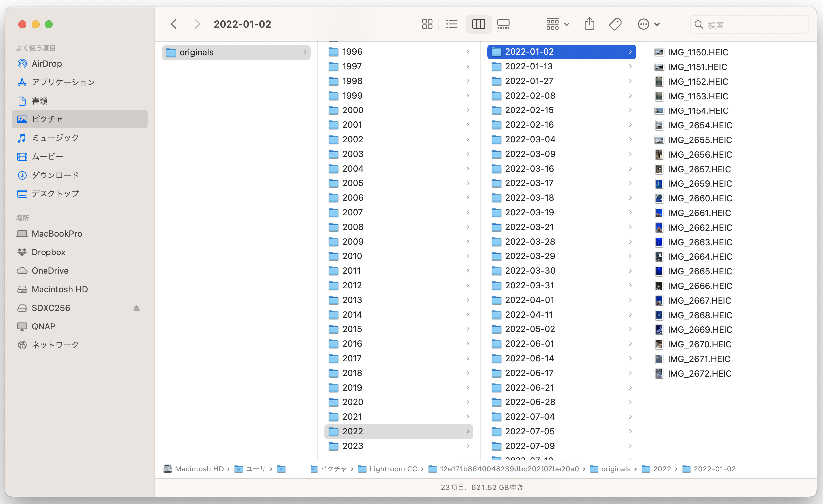Switch to gallery view
This screenshot has width=823, height=504.
point(503,24)
